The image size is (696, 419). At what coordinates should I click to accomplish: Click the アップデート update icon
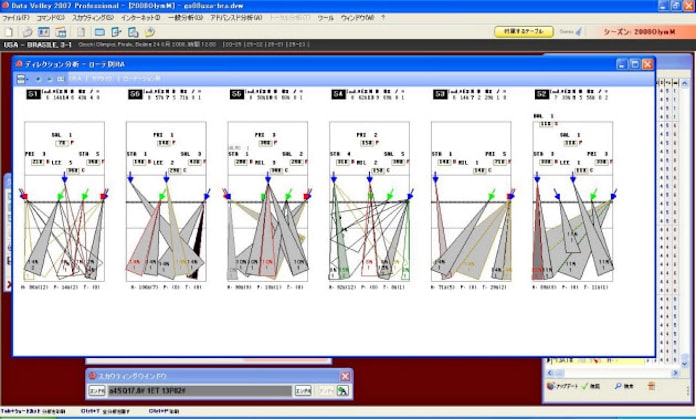[x=551, y=383]
